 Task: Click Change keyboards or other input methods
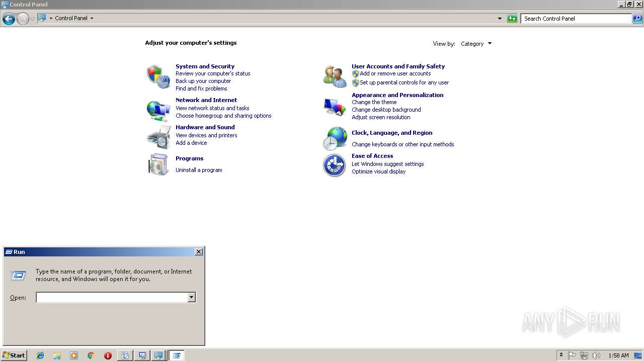[403, 144]
